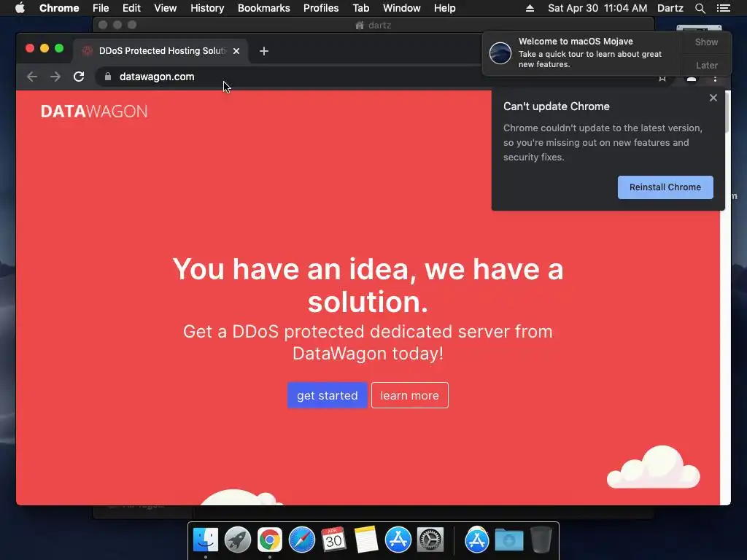Go forward with Chrome's forward arrow

(55, 77)
